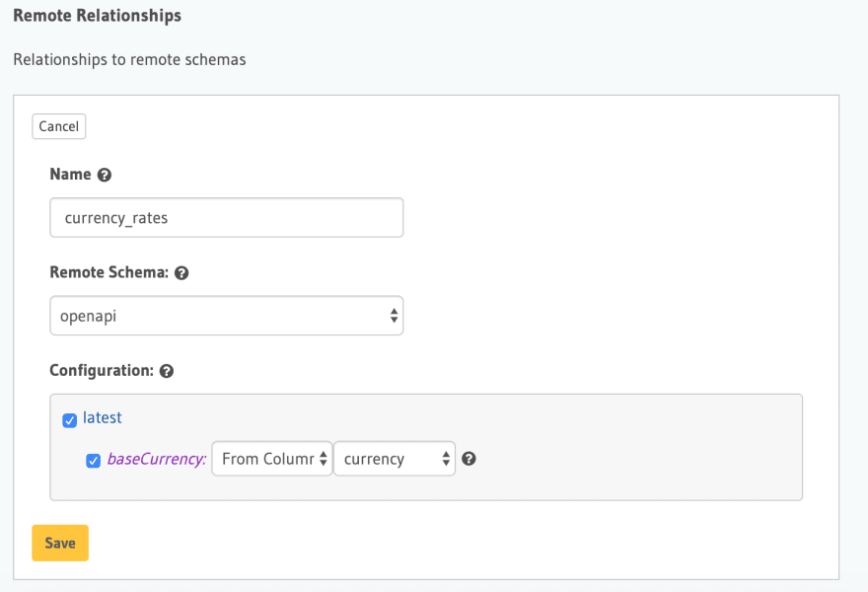Click the openapi dropdown arrows
868x592 pixels.
click(394, 316)
